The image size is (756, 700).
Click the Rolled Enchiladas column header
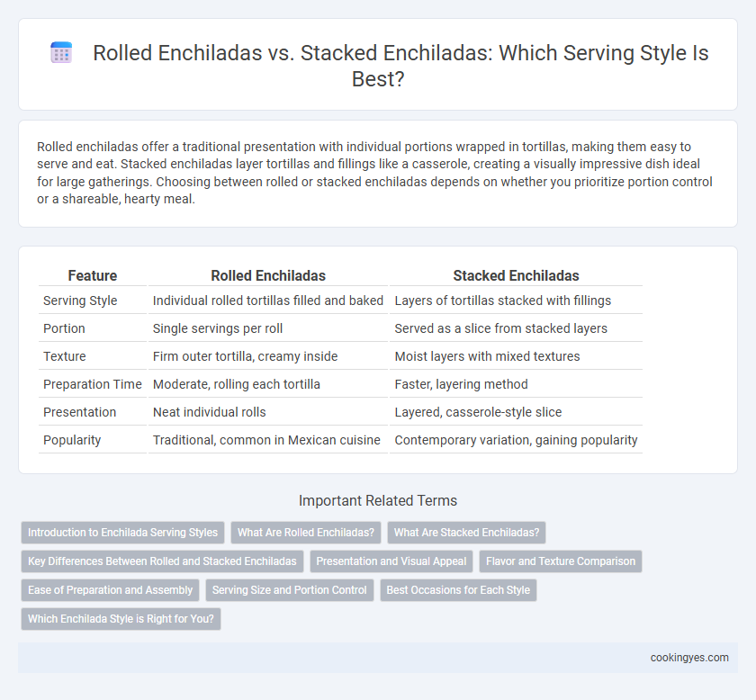click(x=268, y=275)
